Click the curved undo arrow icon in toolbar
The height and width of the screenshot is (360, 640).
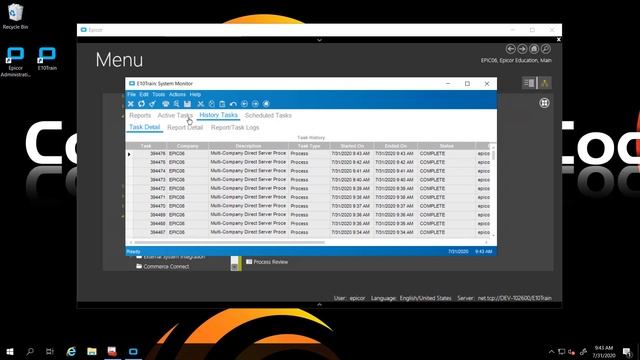(x=233, y=104)
